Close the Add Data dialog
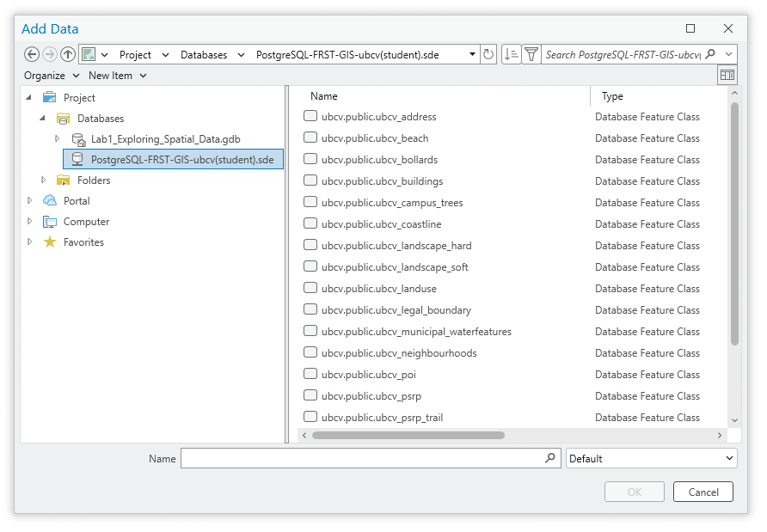The height and width of the screenshot is (532, 767). (727, 28)
